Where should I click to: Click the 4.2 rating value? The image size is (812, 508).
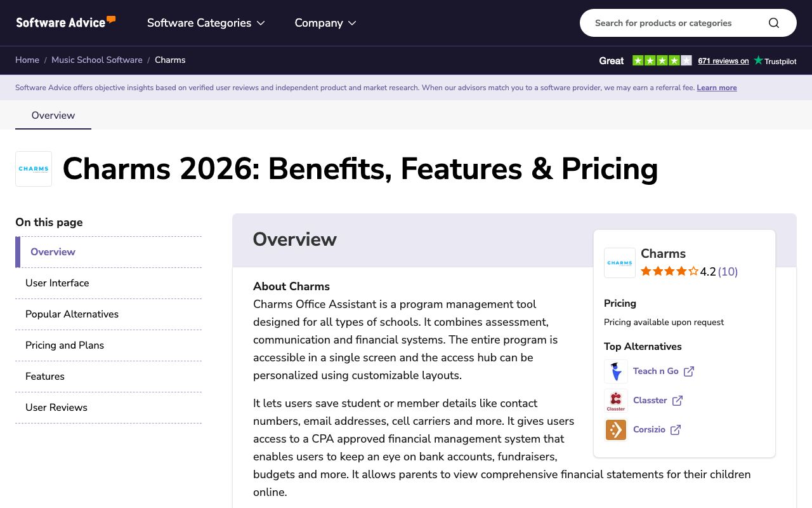[x=708, y=272]
